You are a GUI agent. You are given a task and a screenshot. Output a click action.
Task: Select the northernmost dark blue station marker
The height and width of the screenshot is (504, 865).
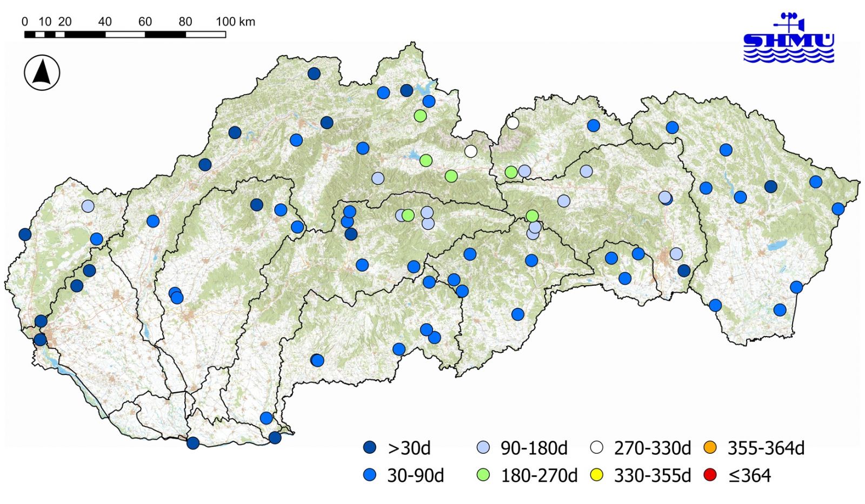tap(314, 74)
